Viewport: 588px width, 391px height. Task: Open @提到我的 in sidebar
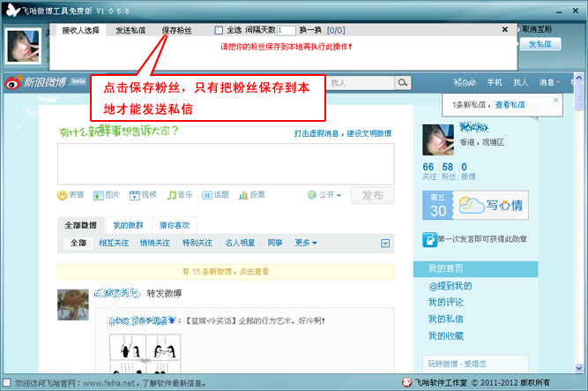[450, 286]
